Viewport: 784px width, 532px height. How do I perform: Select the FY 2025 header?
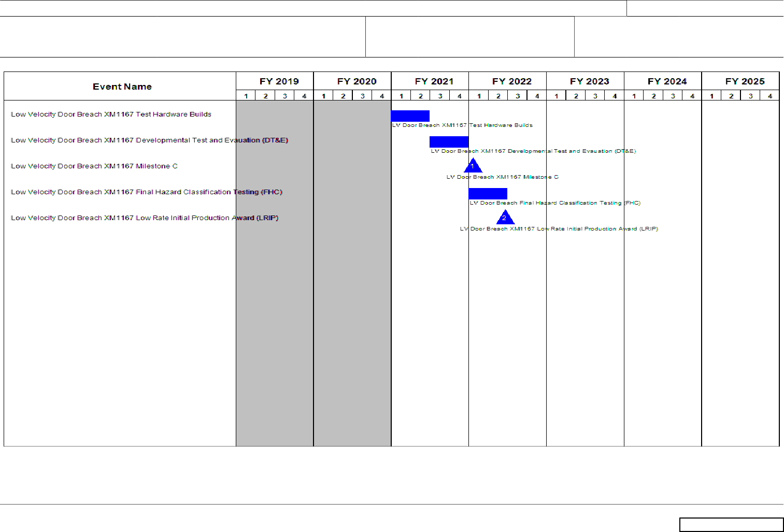pos(745,81)
